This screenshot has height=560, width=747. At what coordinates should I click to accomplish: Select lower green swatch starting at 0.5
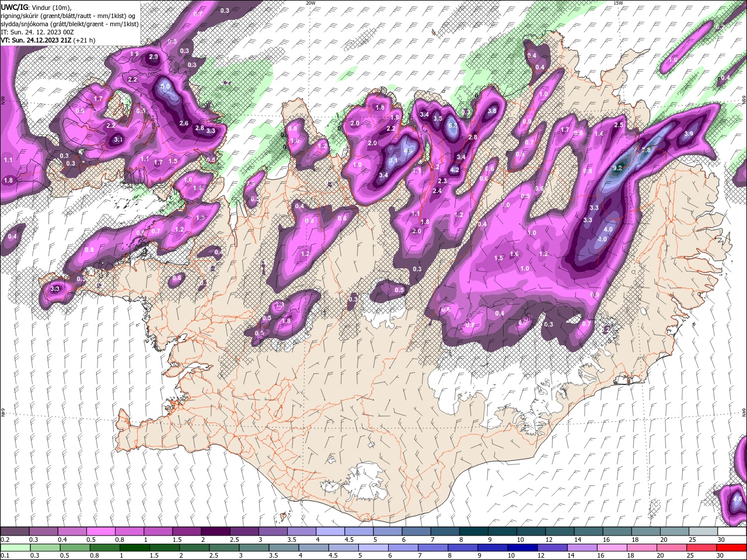pyautogui.click(x=75, y=548)
